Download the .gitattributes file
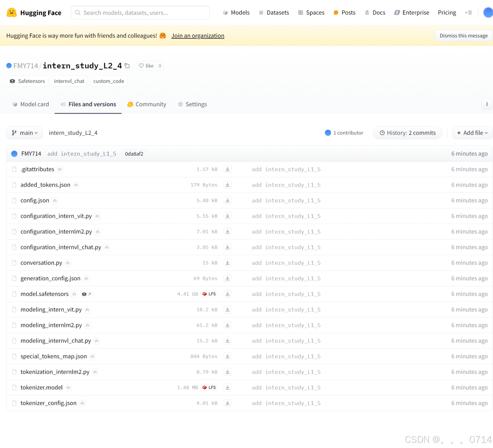Viewport: 493px width, 448px height. point(227,169)
